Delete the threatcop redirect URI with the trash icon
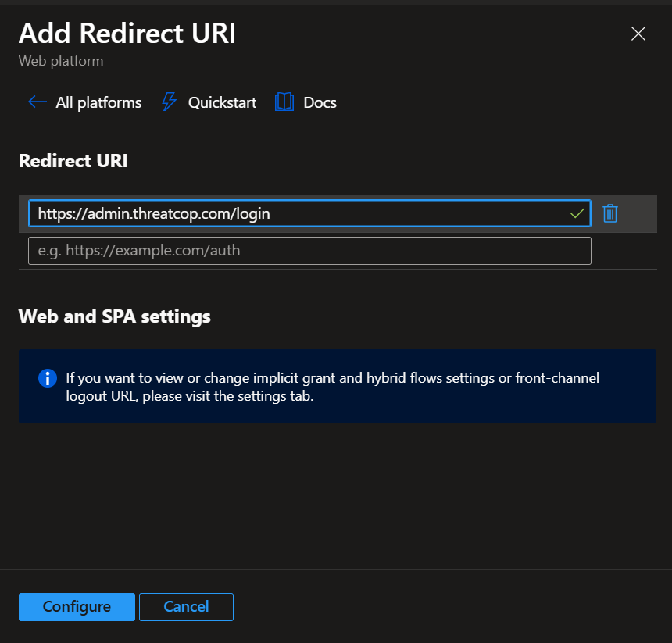This screenshot has height=643, width=672. coord(610,213)
